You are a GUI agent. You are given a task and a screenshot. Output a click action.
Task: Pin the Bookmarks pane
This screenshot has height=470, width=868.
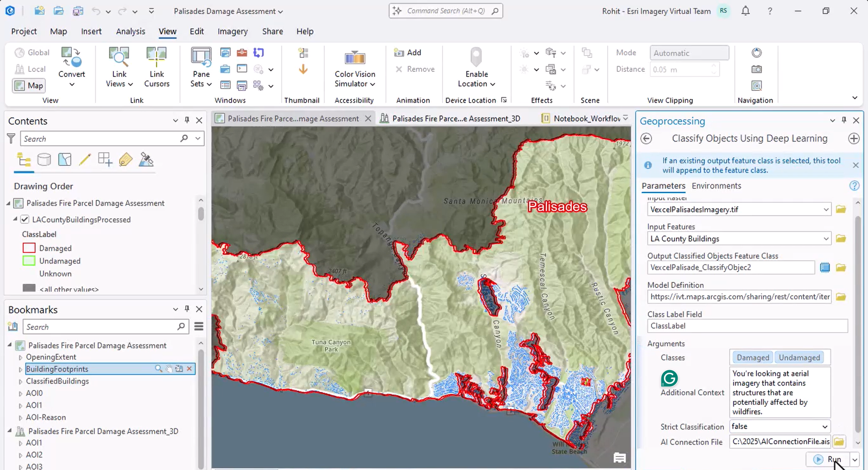(187, 309)
